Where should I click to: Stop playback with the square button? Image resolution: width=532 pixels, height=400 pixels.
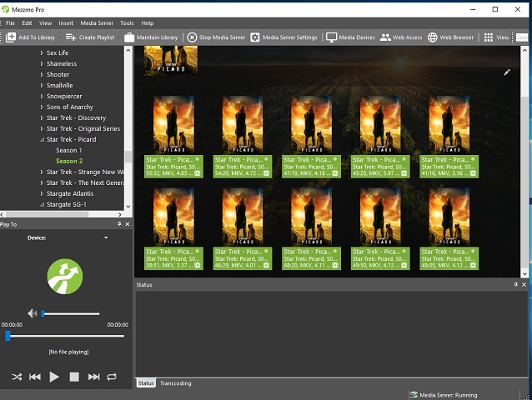(74, 377)
